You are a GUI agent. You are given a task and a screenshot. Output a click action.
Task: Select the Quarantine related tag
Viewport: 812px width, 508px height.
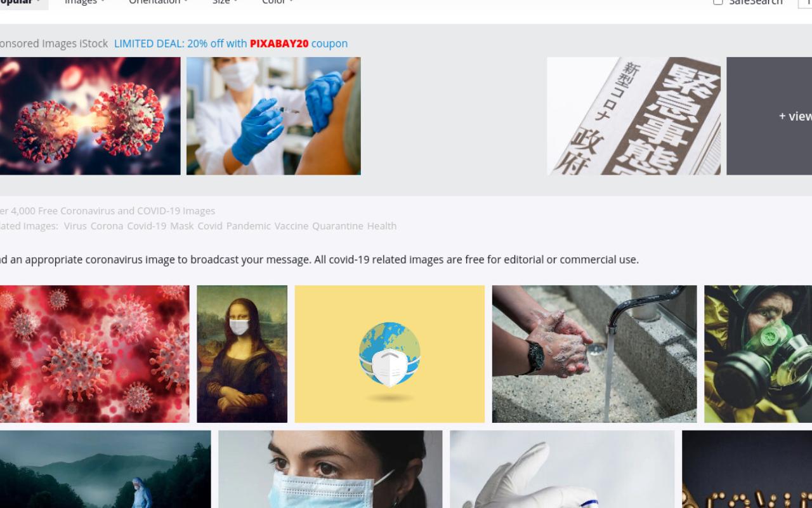(337, 226)
